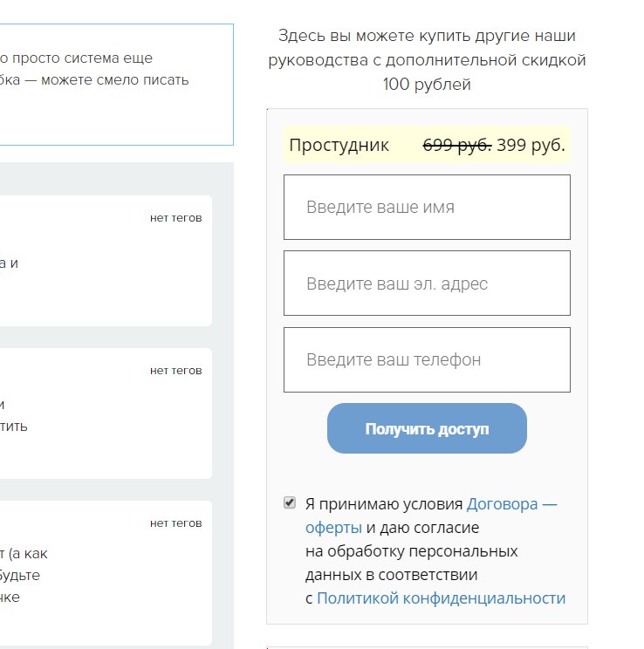
Task: Select the middle white card's body text
Action: tap(14, 416)
